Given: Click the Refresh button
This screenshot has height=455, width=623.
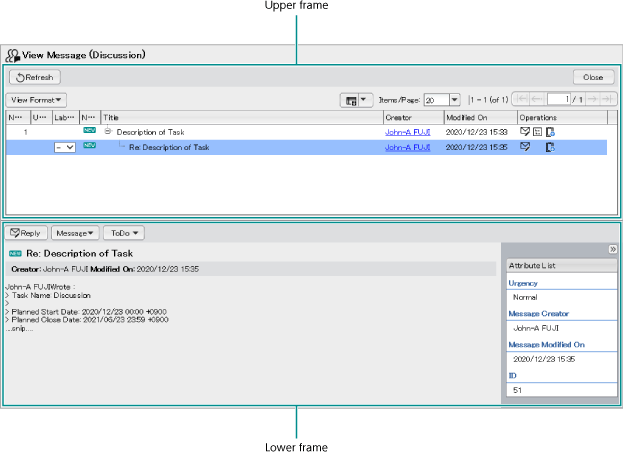Looking at the screenshot, I should (x=35, y=77).
